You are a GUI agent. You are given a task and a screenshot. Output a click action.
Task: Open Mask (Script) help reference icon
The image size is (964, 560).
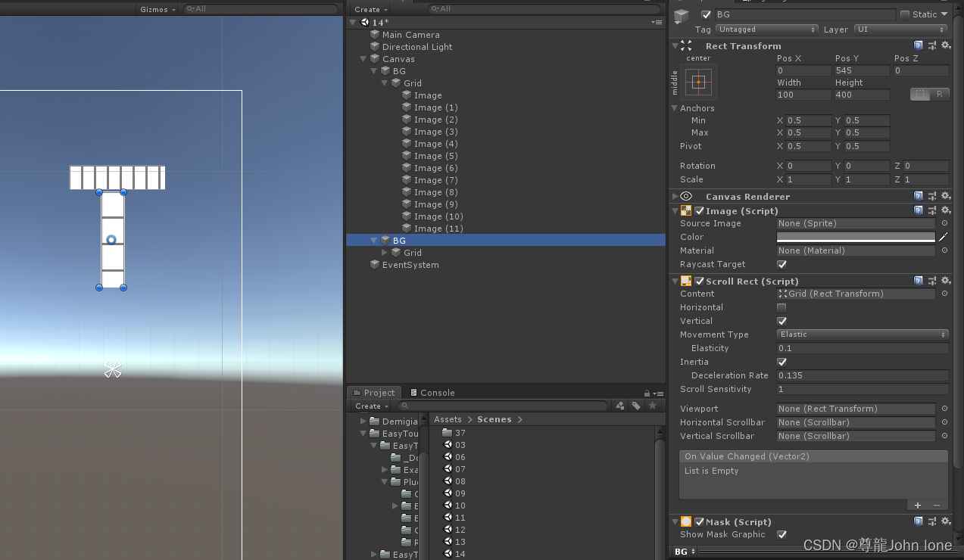click(919, 521)
